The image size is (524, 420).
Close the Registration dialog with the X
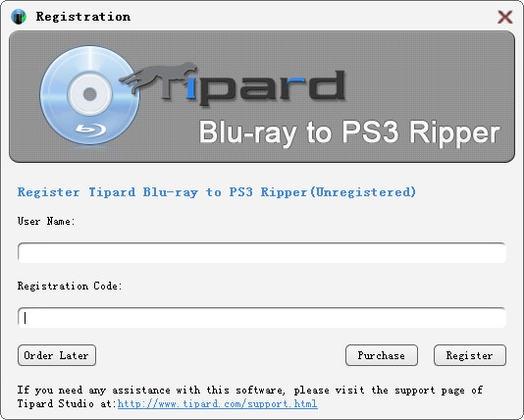click(505, 17)
